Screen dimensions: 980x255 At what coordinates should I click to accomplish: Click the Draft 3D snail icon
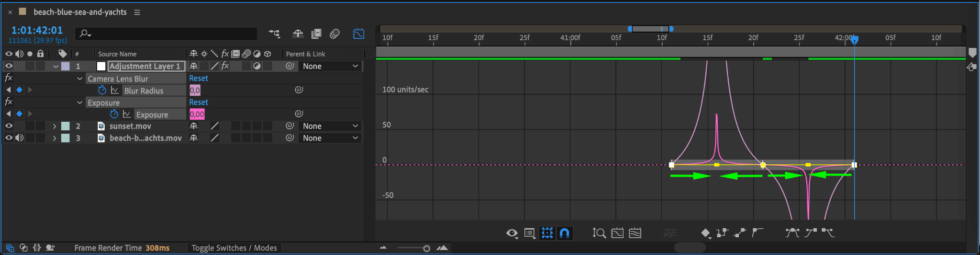(x=50, y=248)
